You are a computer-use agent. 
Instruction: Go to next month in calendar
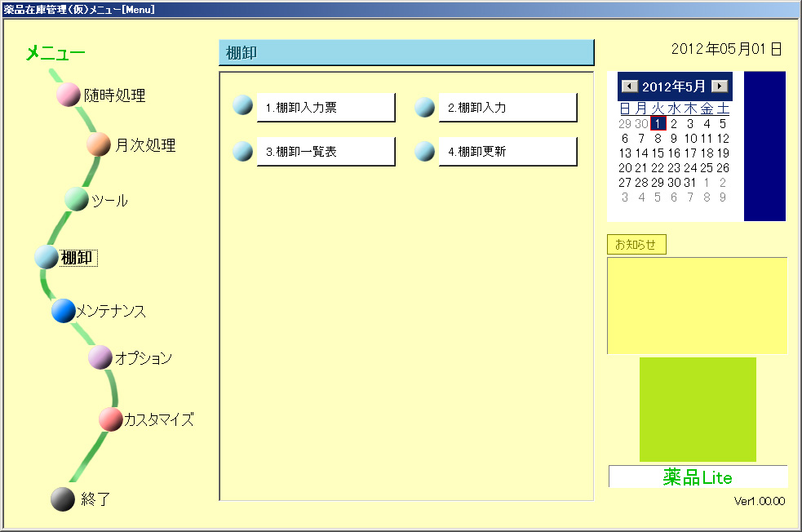720,86
